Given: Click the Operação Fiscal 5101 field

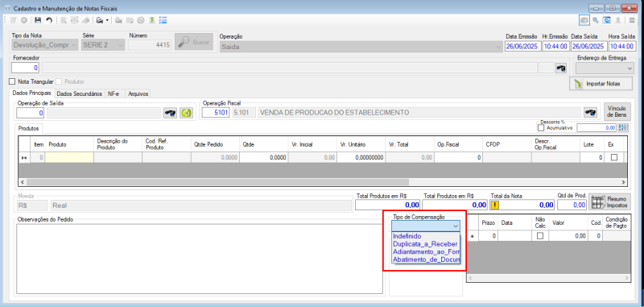Looking at the screenshot, I should tap(216, 113).
